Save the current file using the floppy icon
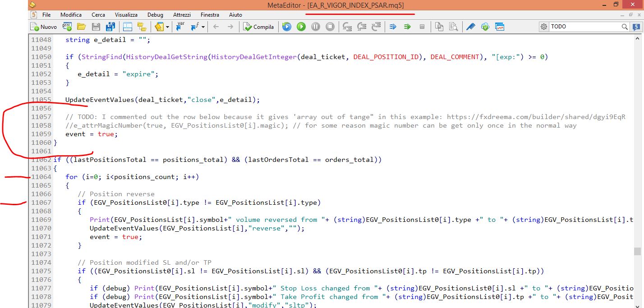The image size is (644, 308). 96,27
